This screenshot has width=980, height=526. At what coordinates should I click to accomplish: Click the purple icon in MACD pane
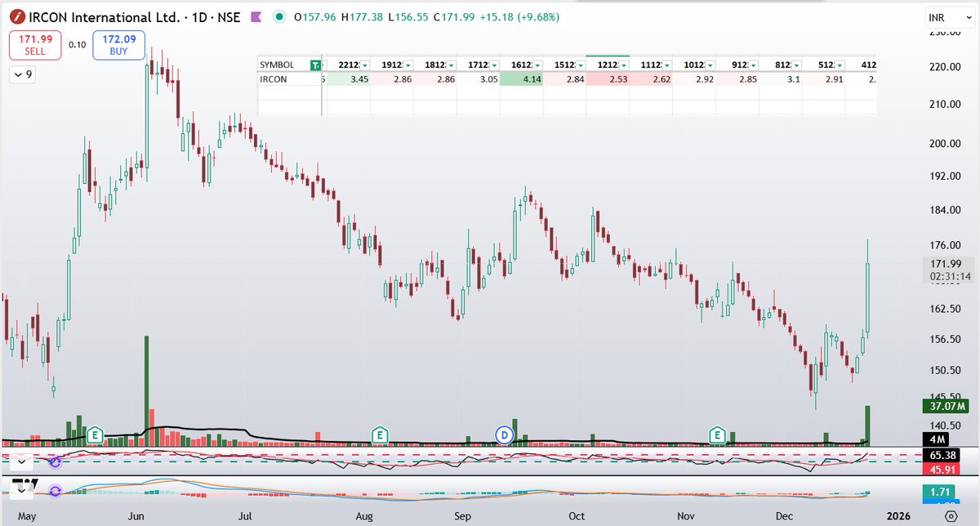tap(55, 492)
